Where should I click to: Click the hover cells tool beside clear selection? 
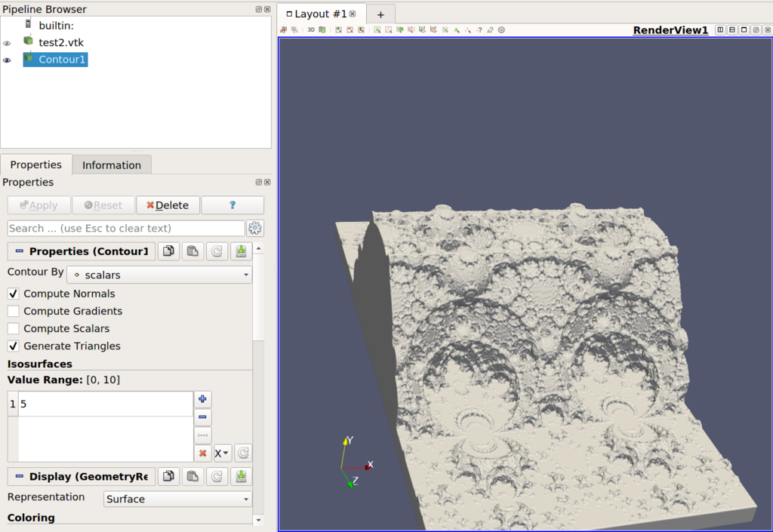(491, 29)
